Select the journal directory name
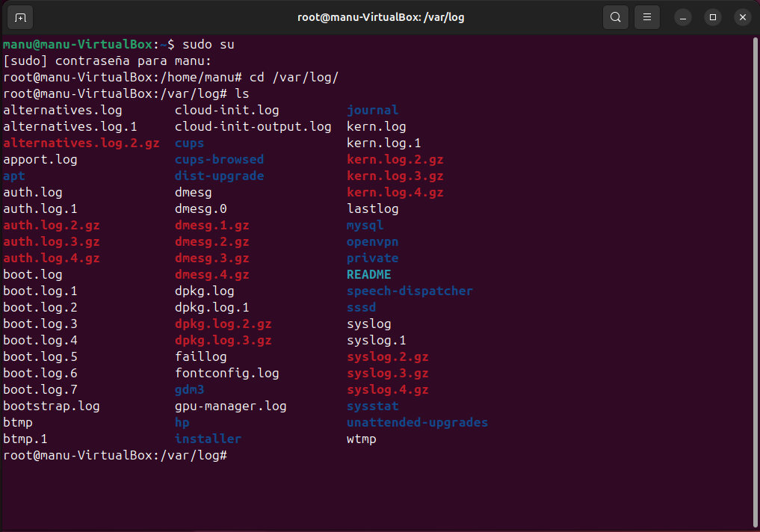Image resolution: width=760 pixels, height=532 pixels. [x=372, y=111]
